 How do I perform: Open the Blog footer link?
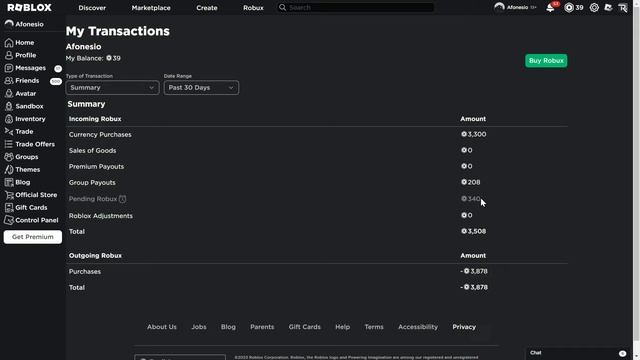pos(228,327)
